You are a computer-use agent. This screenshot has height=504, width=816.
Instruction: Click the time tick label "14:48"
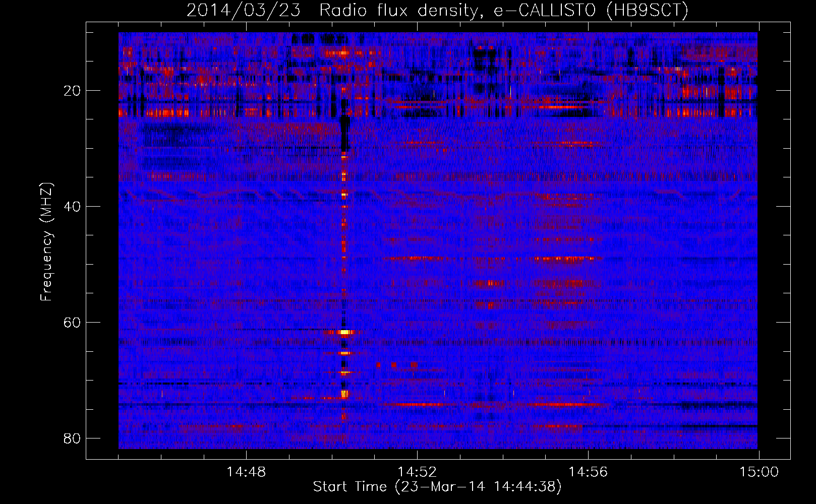click(246, 472)
